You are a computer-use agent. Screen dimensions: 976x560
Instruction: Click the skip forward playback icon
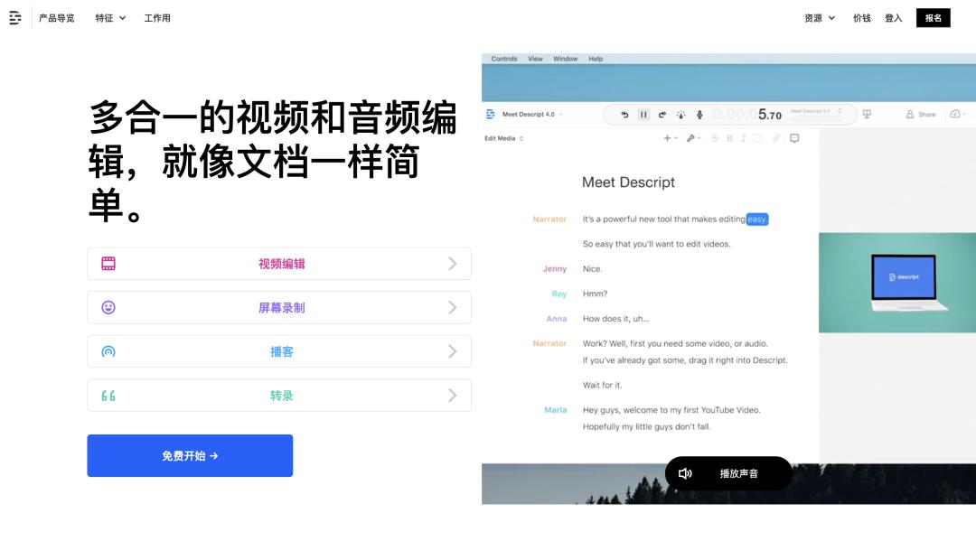pos(662,115)
